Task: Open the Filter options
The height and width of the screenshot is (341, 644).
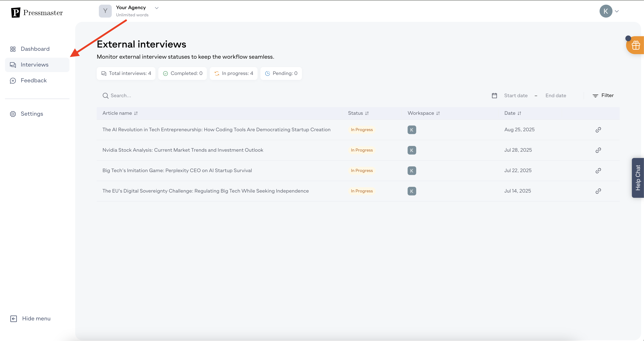Action: pyautogui.click(x=603, y=95)
